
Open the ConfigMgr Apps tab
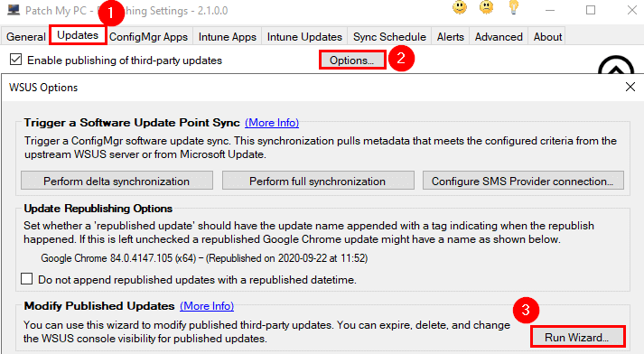click(x=148, y=36)
